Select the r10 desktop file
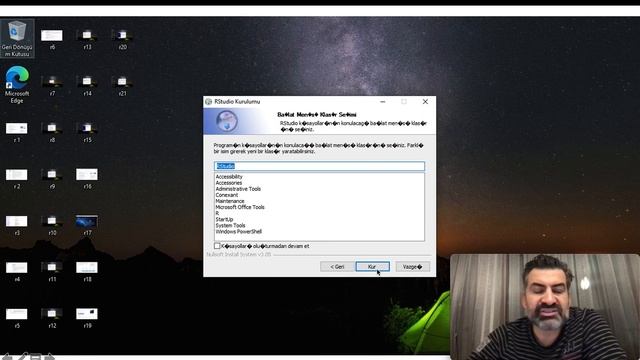The width and height of the screenshot is (640, 360). (x=52, y=225)
